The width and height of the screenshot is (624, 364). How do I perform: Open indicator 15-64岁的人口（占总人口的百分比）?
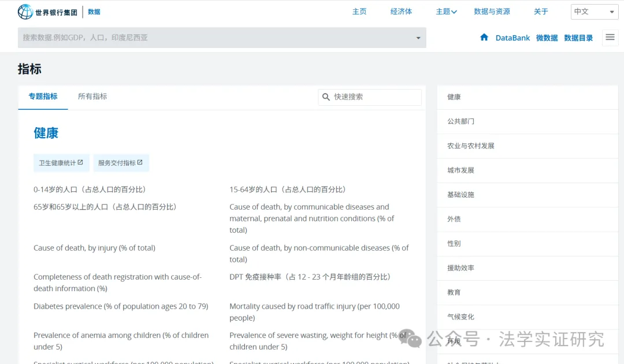[287, 190]
